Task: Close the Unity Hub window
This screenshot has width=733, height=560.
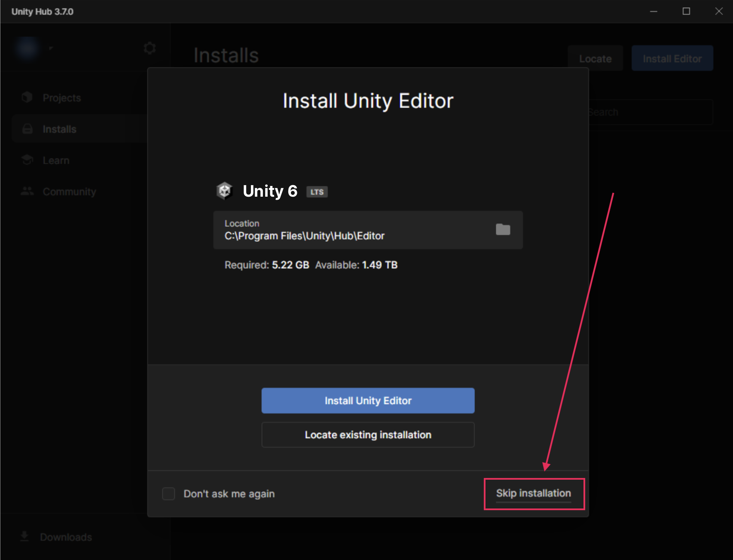Action: click(719, 11)
